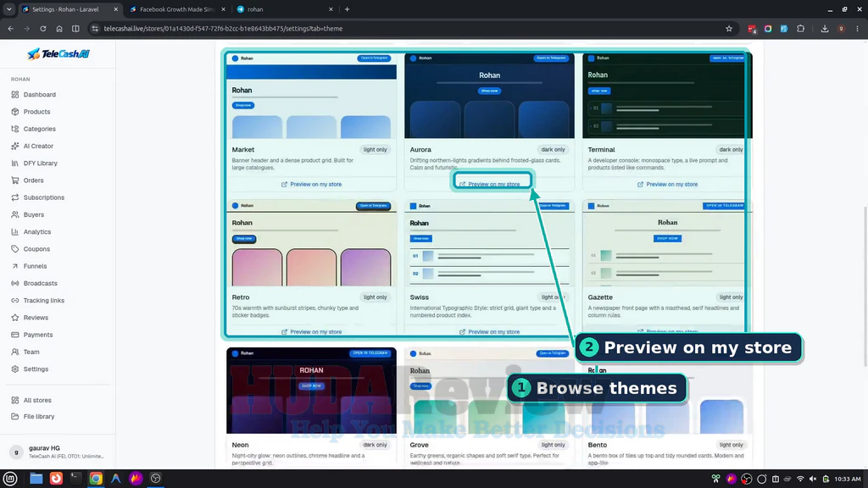Open the Team sidebar item
The image size is (868, 488).
click(x=31, y=352)
